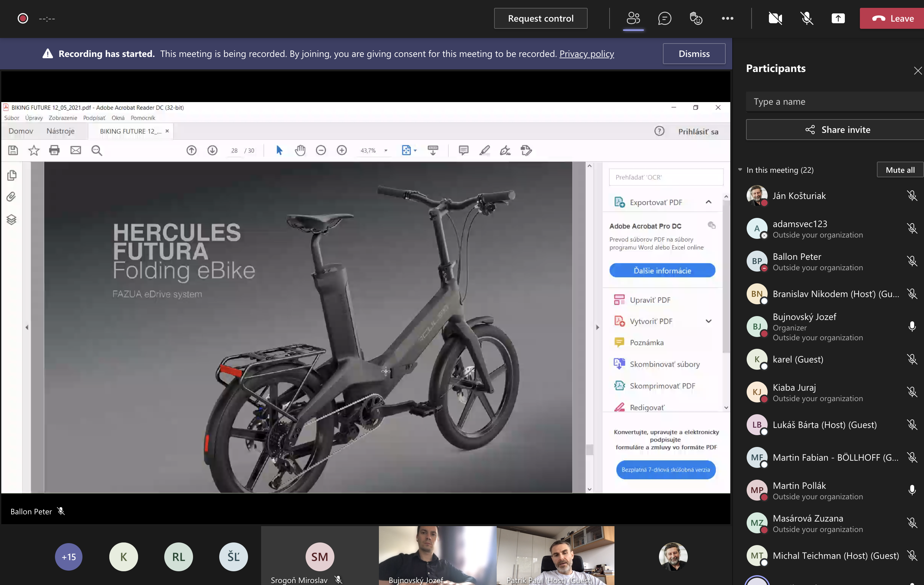Collapse the right tools pane arrow

597,327
